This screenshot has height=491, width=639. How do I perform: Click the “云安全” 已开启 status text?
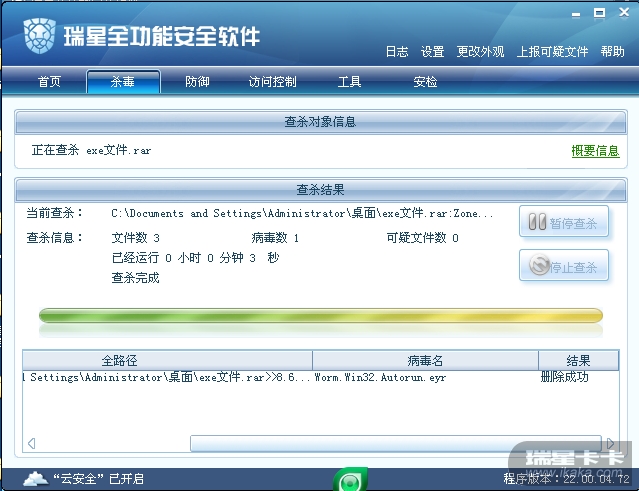click(x=98, y=478)
